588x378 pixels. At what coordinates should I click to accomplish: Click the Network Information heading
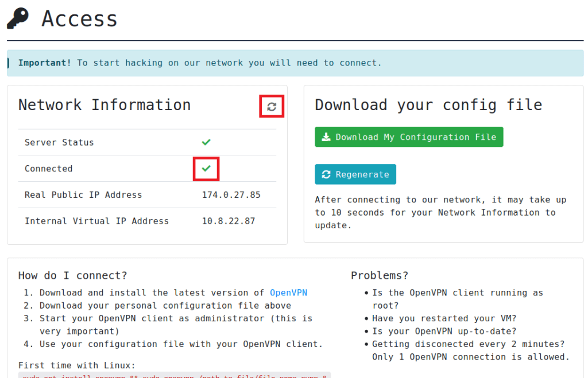105,106
